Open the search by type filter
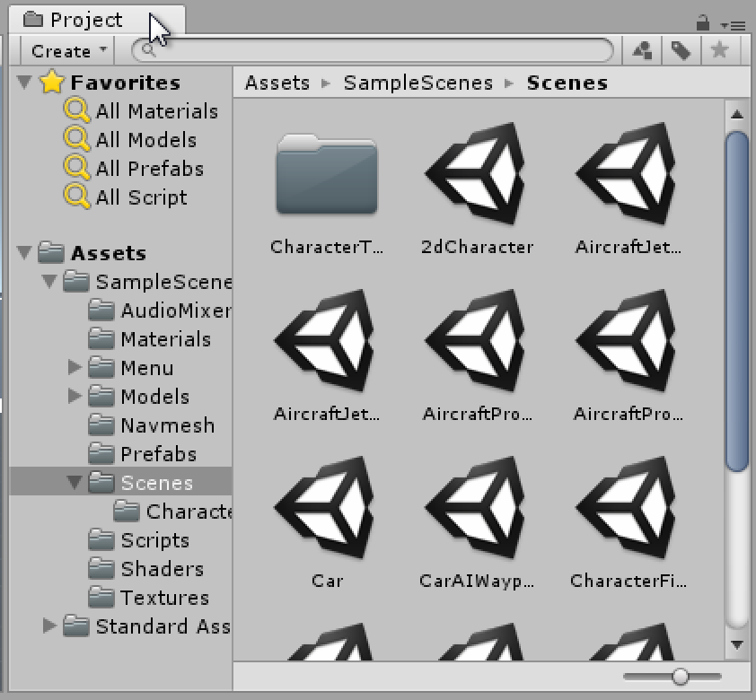The height and width of the screenshot is (700, 756). [643, 50]
